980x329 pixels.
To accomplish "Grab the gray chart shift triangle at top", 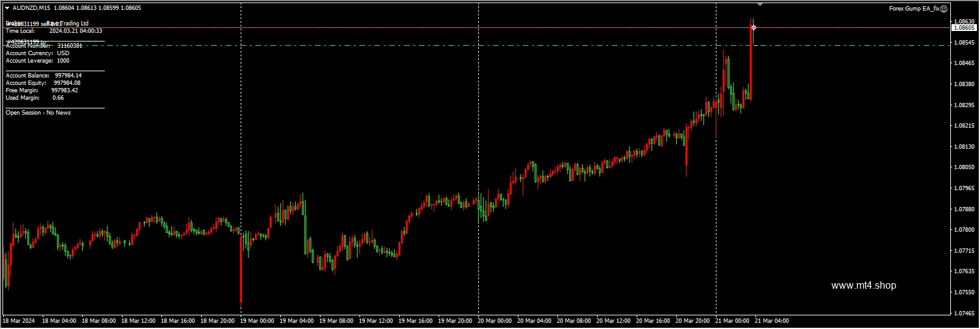I will tap(760, 4).
